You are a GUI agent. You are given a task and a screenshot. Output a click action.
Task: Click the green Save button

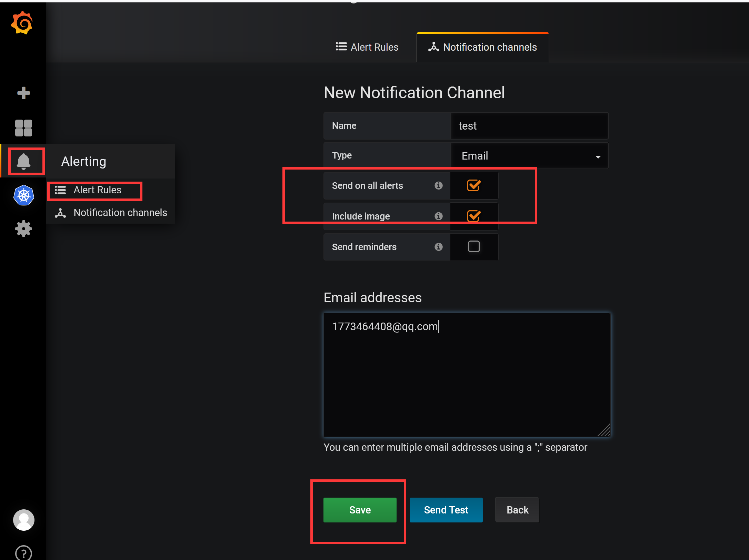click(x=360, y=510)
